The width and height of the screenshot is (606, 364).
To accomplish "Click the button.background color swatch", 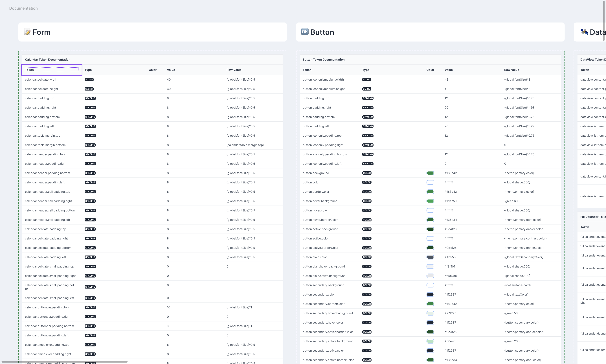I will coord(430,173).
